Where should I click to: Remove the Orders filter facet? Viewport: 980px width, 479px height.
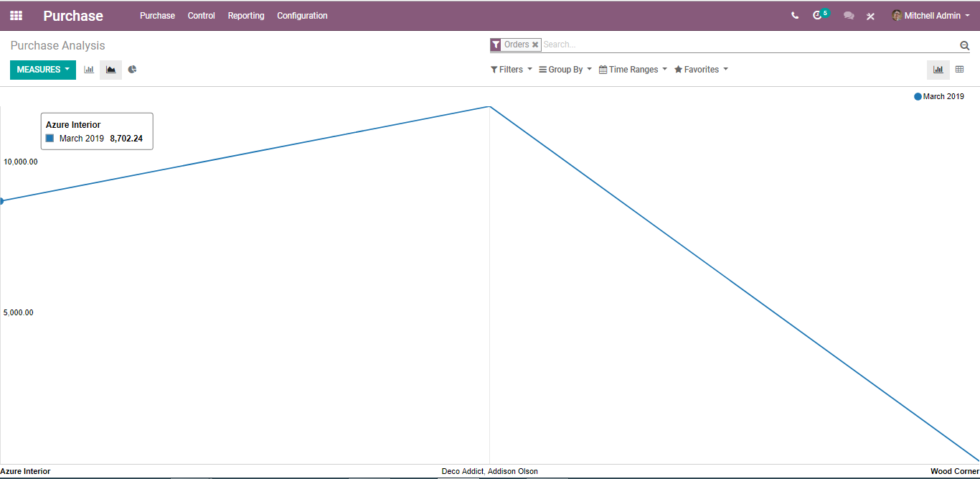535,45
